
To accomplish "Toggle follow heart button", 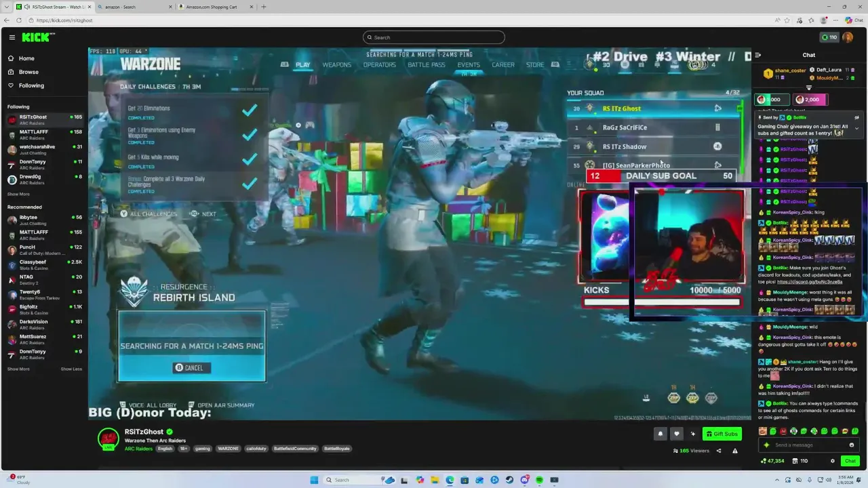I will click(676, 434).
